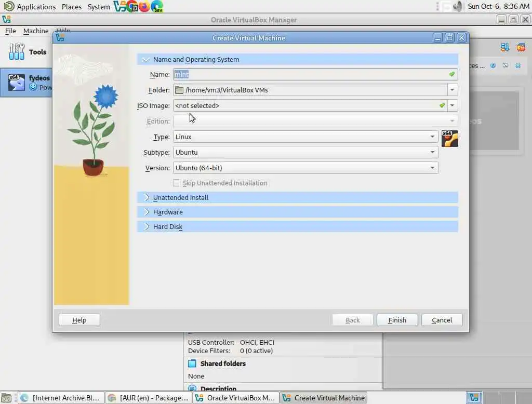
Task: Click the date and time clock
Action: tap(498, 6)
